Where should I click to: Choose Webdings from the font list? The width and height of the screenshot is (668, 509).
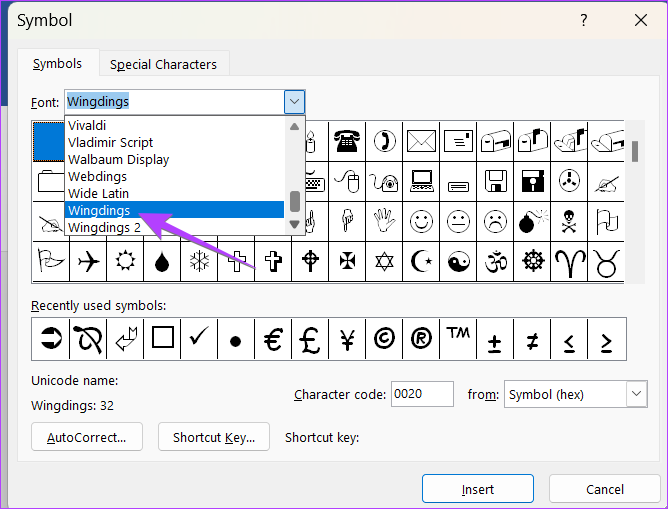97,176
